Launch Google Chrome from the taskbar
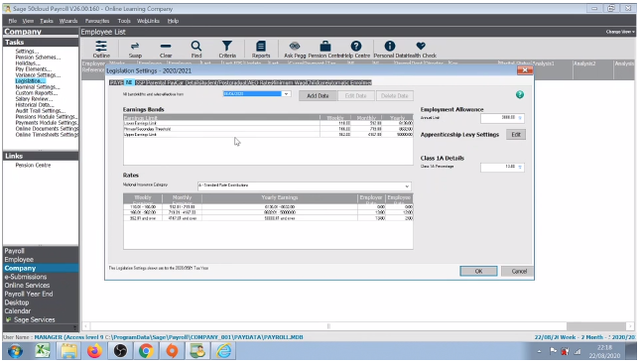This screenshot has width=641, height=364. (x=146, y=351)
